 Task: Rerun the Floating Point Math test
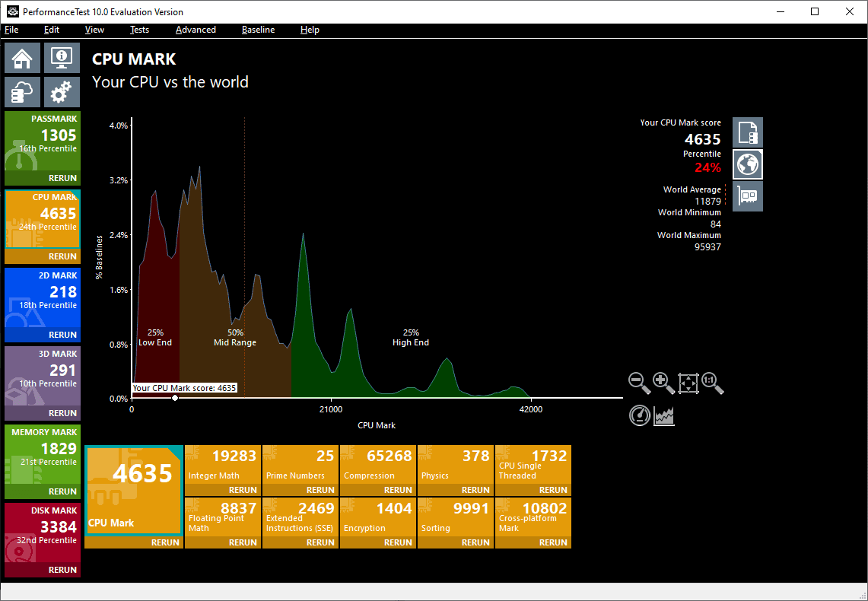coord(223,543)
